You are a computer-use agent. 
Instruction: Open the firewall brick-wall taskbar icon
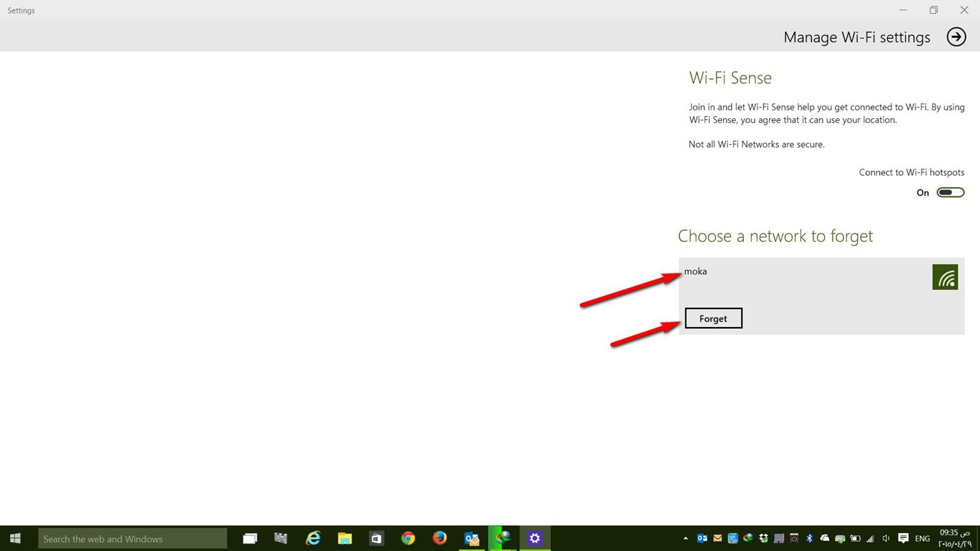pyautogui.click(x=281, y=539)
